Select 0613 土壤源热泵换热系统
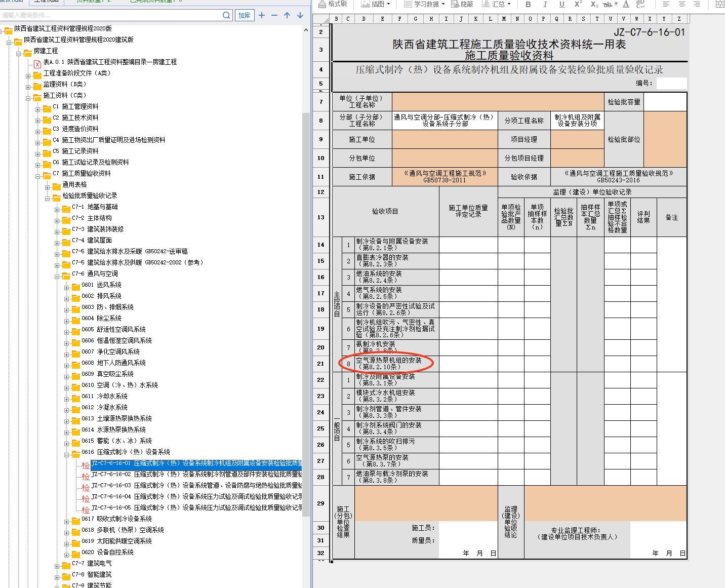This screenshot has width=725, height=588. coord(116,418)
